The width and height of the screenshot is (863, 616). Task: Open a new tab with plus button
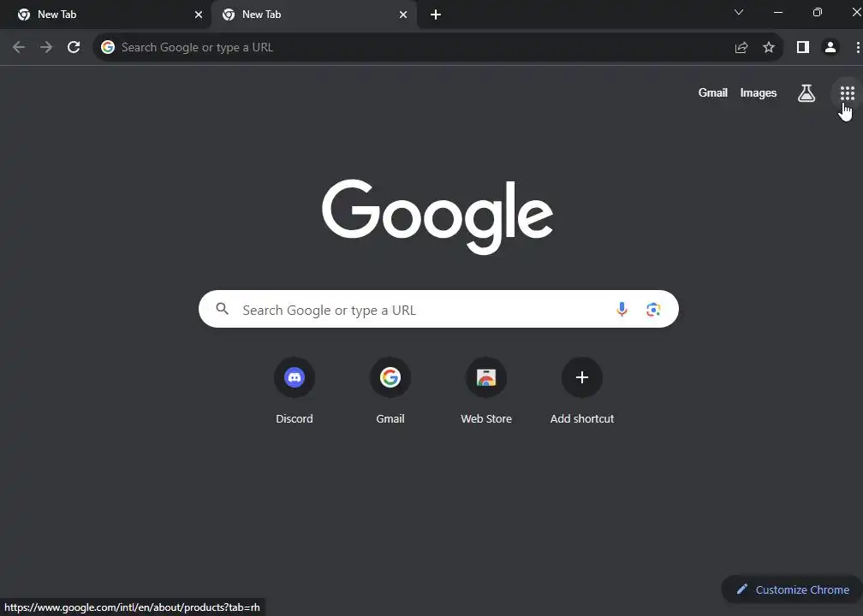coord(435,15)
